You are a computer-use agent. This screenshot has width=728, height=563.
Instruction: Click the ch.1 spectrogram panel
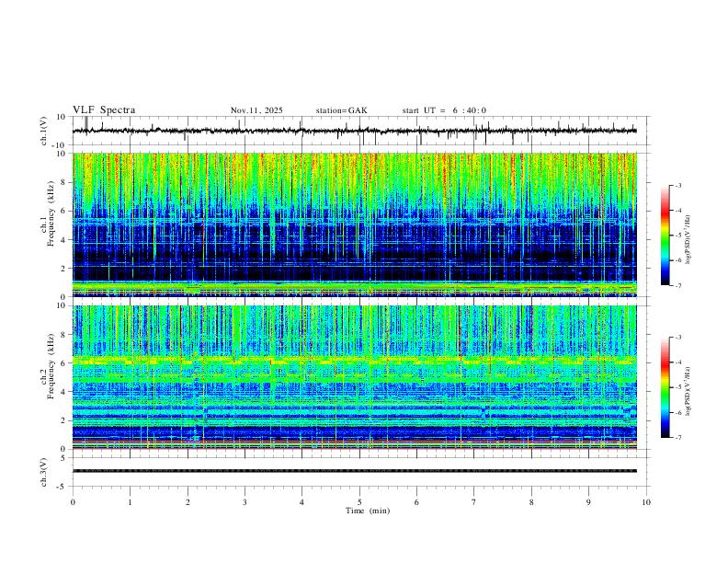[355, 224]
